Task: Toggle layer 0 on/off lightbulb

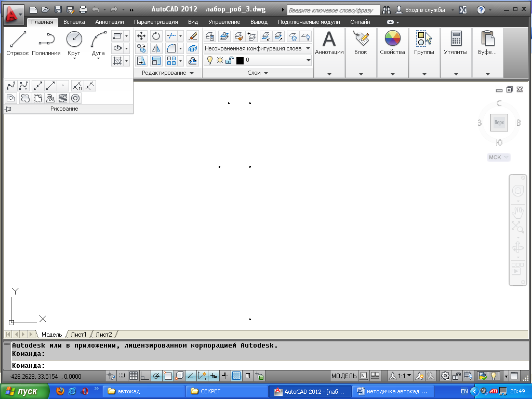Action: (x=210, y=60)
